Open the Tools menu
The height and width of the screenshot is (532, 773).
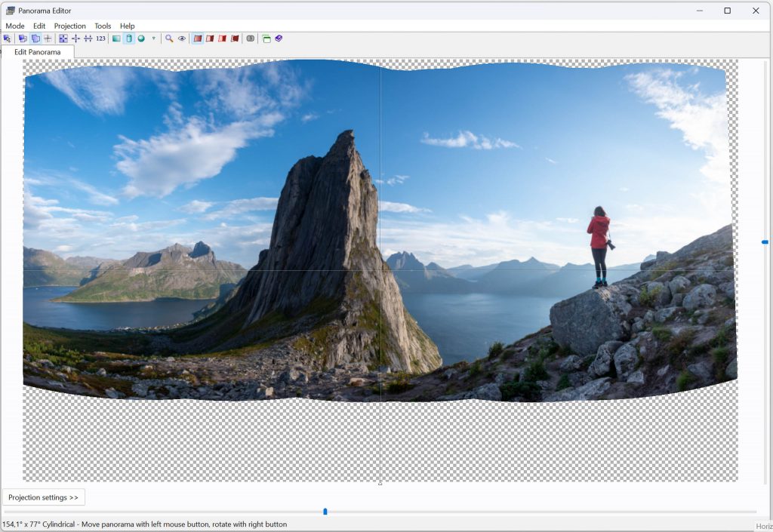pyautogui.click(x=103, y=26)
